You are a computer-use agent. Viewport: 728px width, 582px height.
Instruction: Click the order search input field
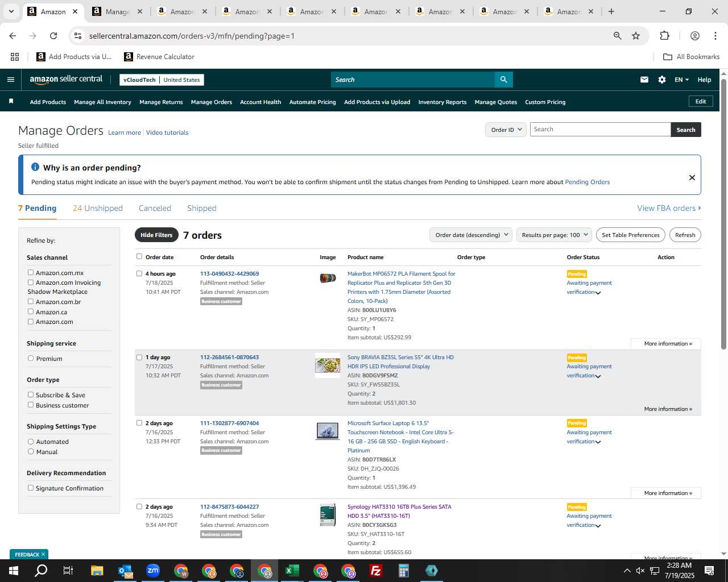[601, 130]
